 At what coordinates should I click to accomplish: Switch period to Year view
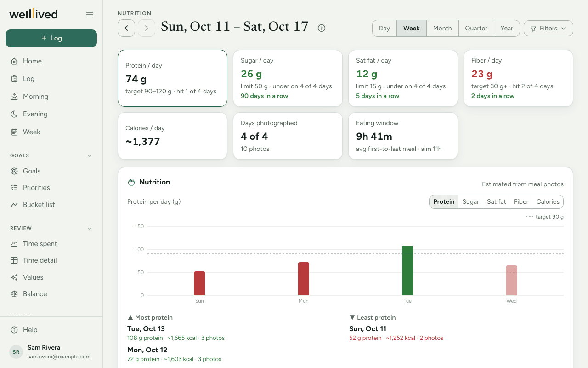coord(507,28)
